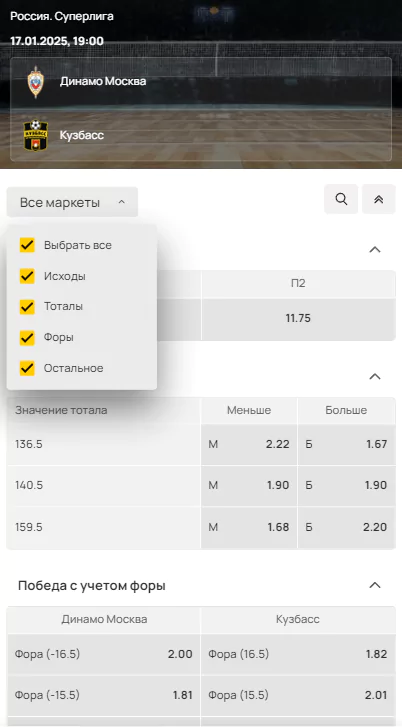The image size is (402, 727).
Task: Uncheck the 'Форы' checkbox
Action: 27,338
